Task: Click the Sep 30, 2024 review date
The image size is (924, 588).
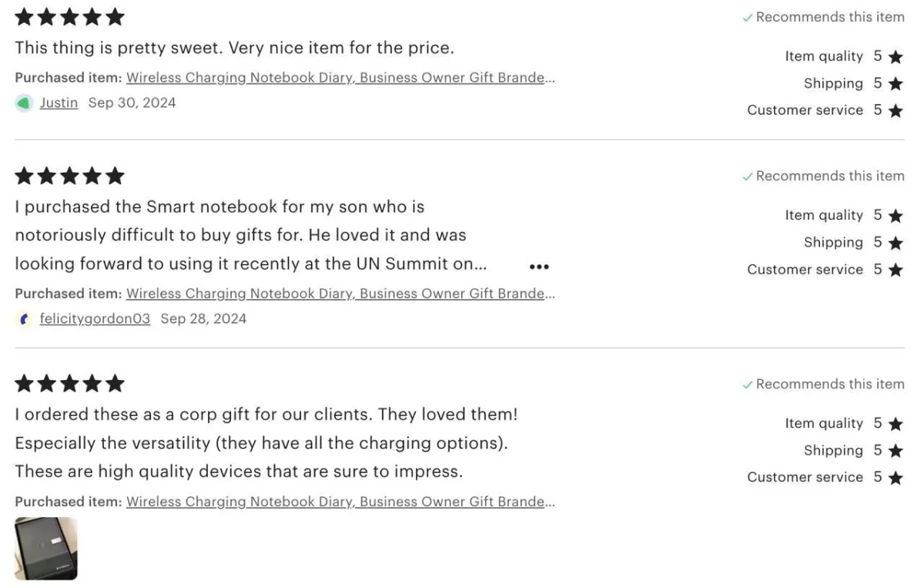Action: coord(132,102)
